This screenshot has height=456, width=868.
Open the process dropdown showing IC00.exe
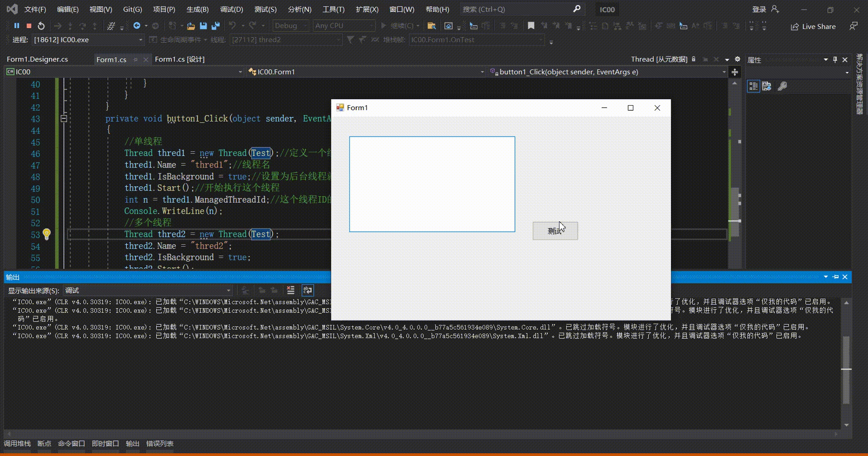[x=141, y=40]
